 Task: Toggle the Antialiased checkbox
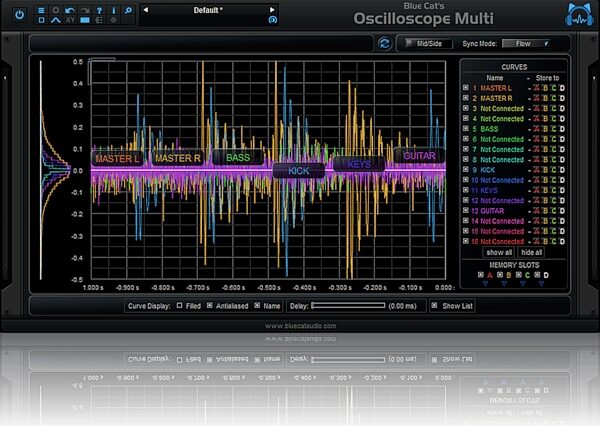tap(210, 305)
